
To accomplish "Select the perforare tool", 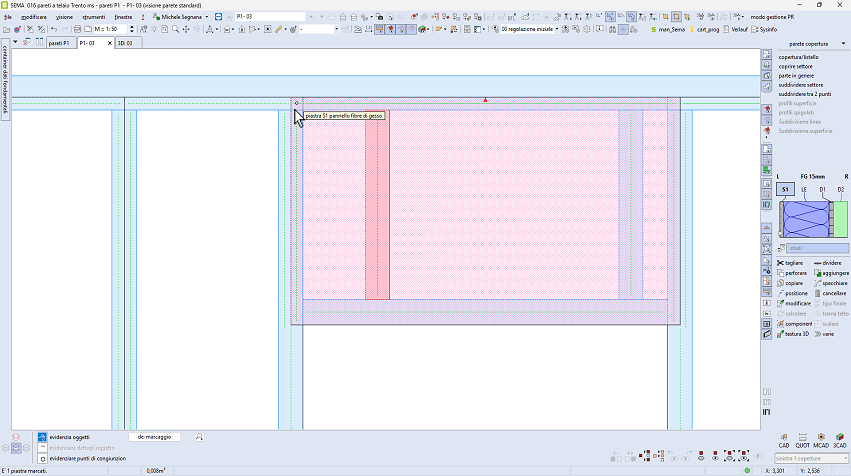I will pos(795,272).
